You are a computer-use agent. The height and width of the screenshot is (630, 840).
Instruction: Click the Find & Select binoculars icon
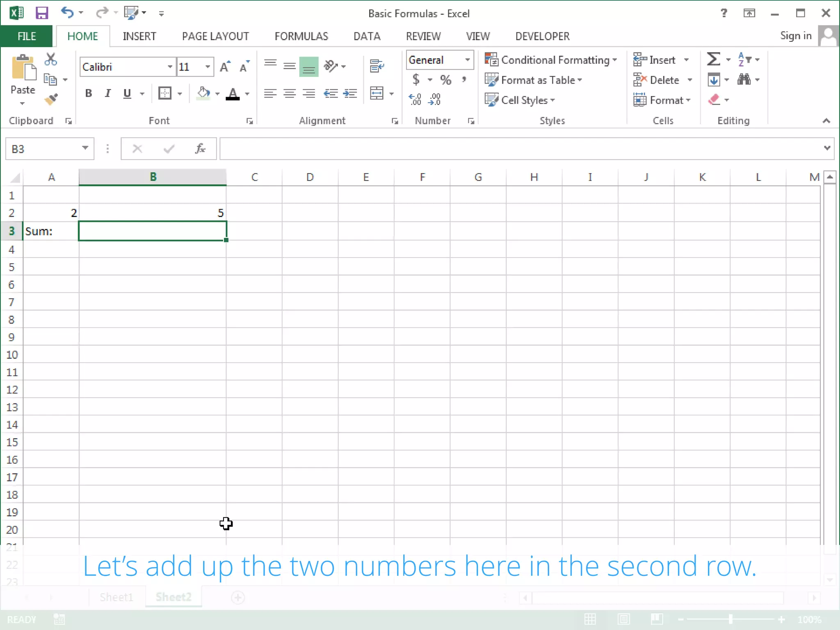[744, 80]
